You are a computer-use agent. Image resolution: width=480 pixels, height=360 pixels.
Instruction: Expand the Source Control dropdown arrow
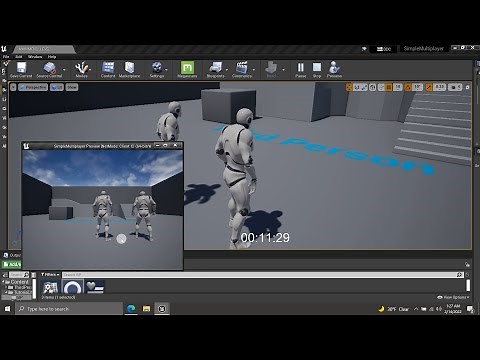click(64, 70)
